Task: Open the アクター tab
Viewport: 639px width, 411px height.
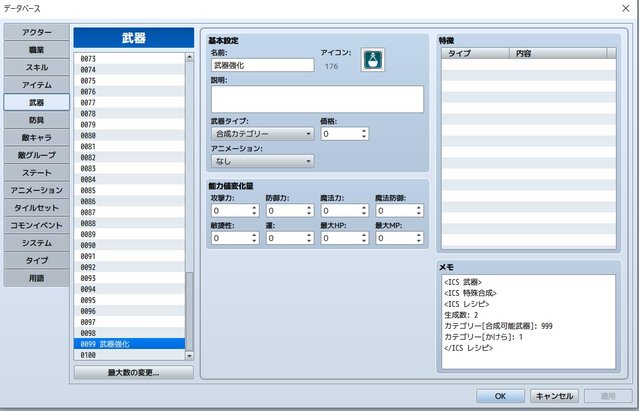Action: coord(37,32)
